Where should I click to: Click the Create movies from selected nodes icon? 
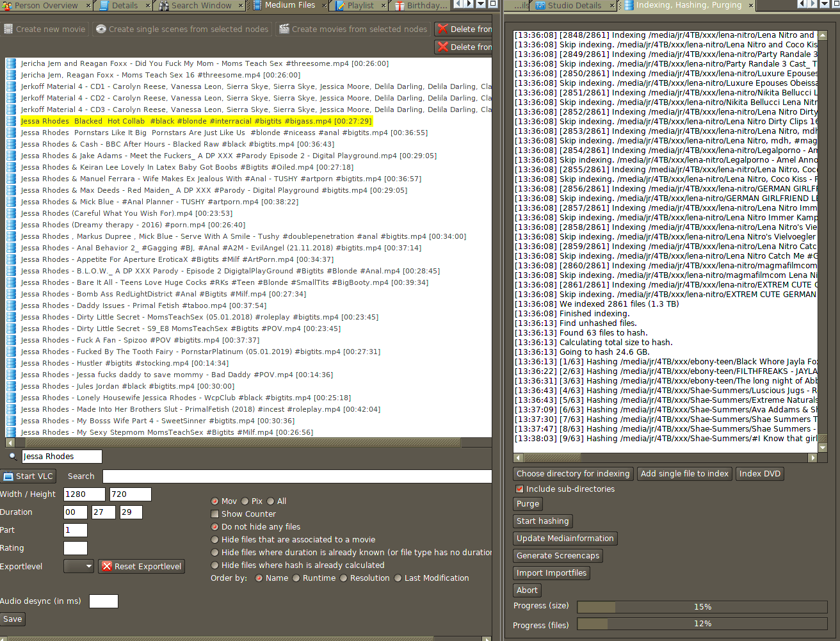284,29
